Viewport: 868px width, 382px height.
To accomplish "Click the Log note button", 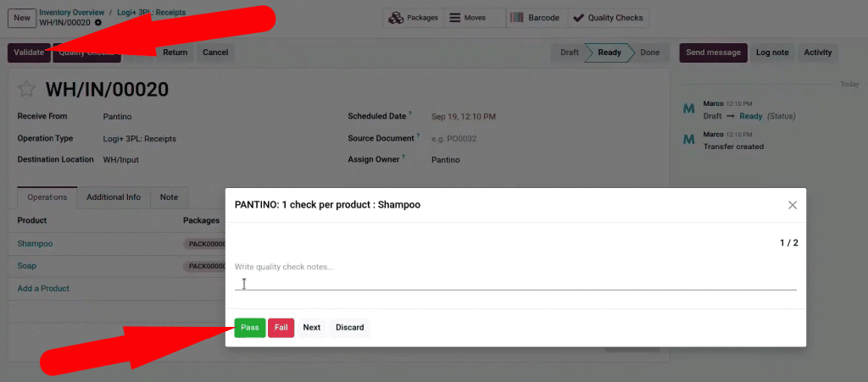I will pyautogui.click(x=772, y=53).
